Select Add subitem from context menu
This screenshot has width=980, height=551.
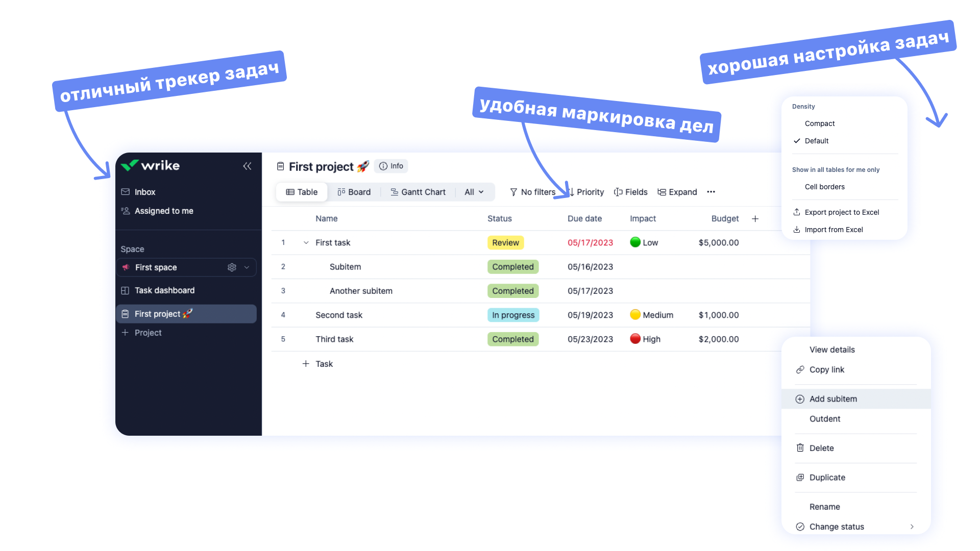click(834, 398)
